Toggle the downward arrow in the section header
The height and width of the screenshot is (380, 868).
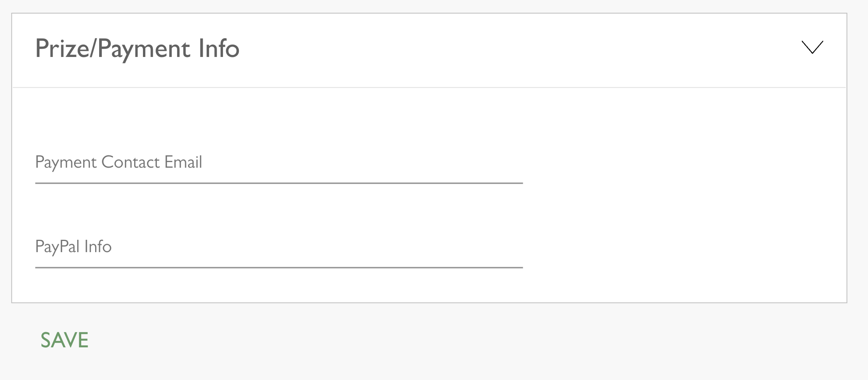pos(812,47)
